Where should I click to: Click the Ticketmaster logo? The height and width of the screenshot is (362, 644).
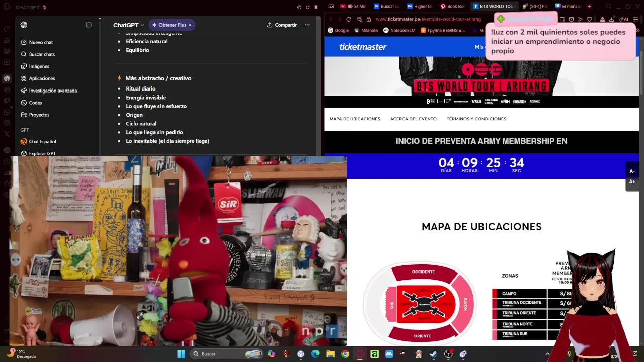point(363,47)
